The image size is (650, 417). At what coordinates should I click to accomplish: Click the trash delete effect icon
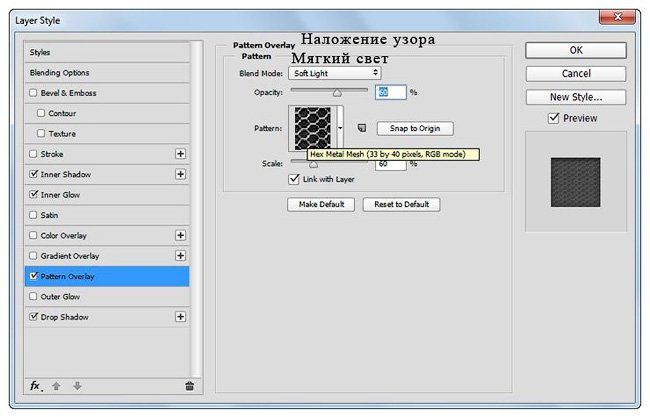point(189,384)
